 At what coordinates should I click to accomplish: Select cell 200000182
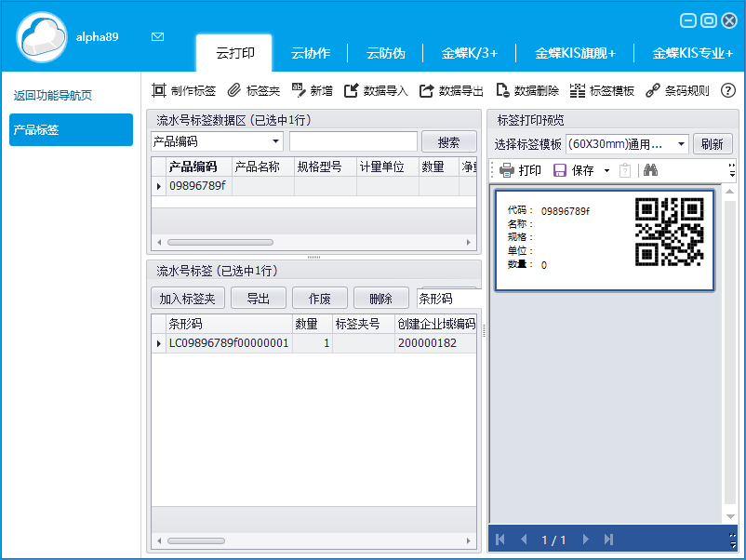click(435, 343)
